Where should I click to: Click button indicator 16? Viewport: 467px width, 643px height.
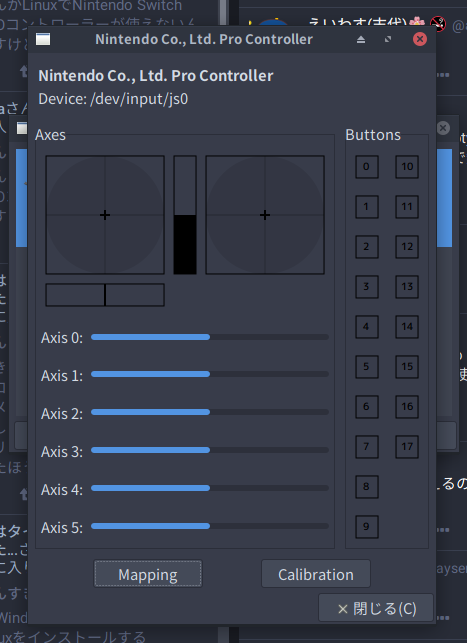[407, 406]
